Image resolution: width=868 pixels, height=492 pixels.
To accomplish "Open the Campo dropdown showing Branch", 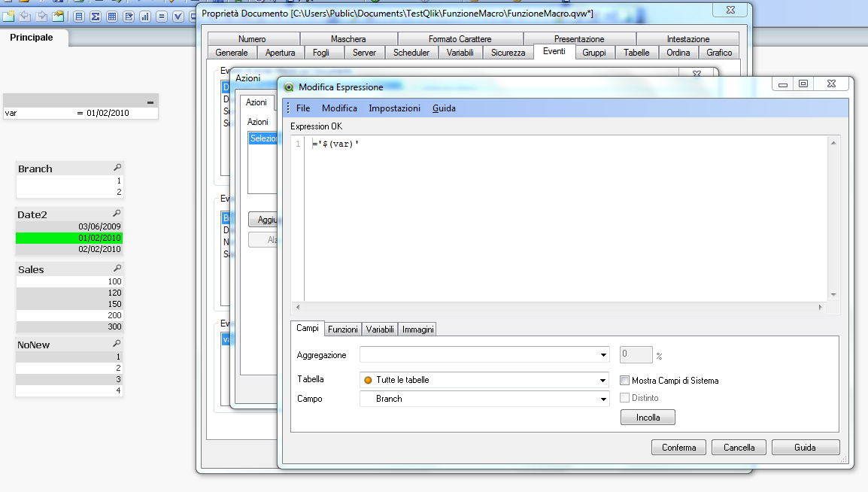I will coord(602,399).
